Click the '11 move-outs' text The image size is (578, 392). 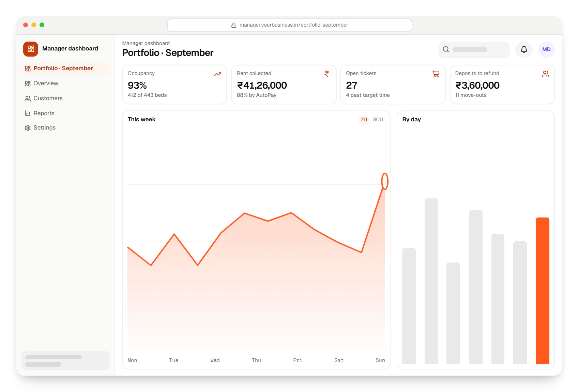click(x=471, y=95)
